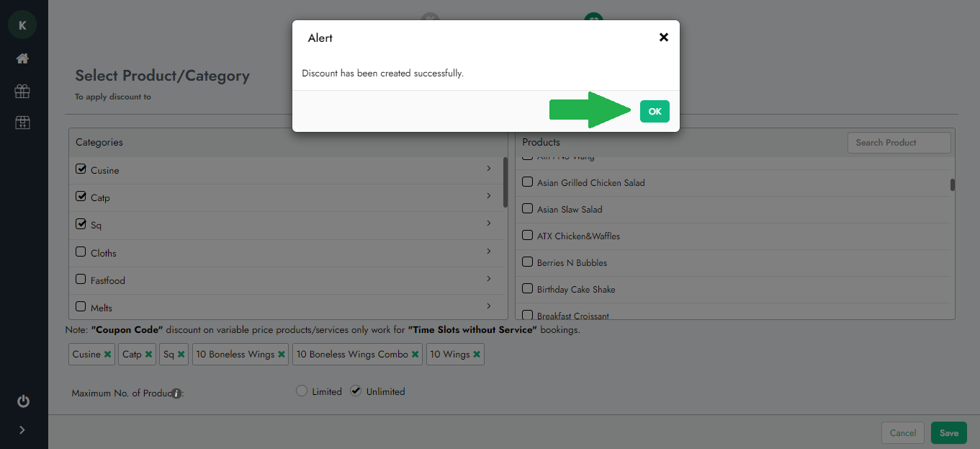Viewport: 980px width, 449px height.
Task: Click the green Save button
Action: [948, 433]
